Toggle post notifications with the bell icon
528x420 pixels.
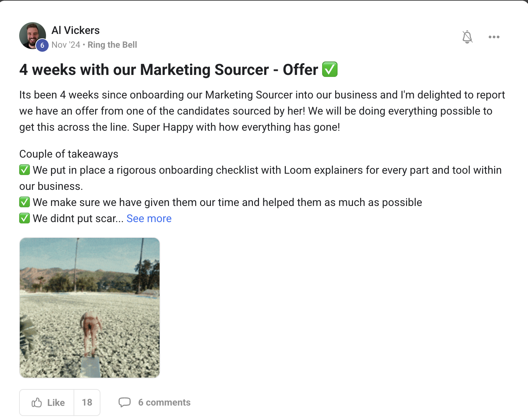(467, 37)
